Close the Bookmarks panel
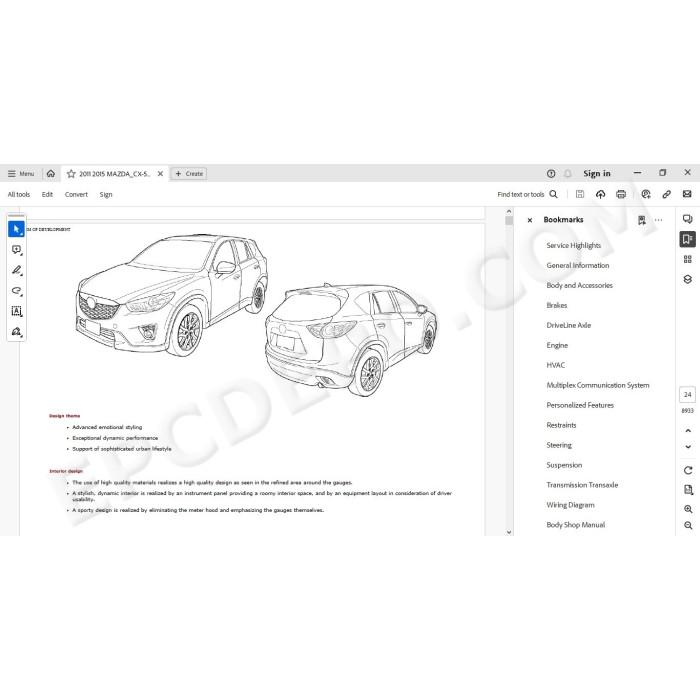The image size is (700, 700). 530,220
